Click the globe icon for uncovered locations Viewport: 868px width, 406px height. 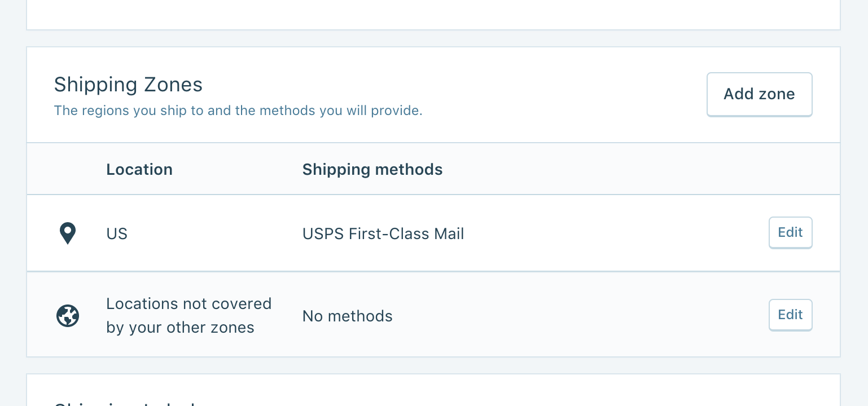(68, 316)
